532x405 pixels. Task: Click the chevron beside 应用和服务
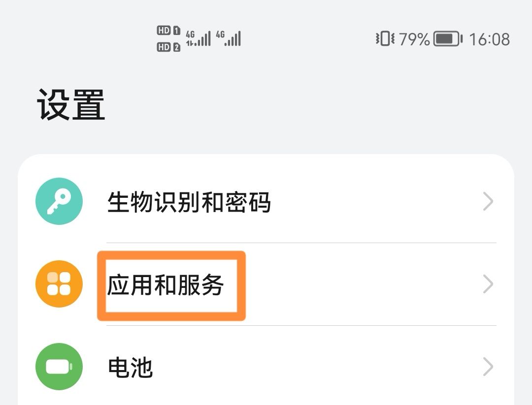pyautogui.click(x=488, y=284)
